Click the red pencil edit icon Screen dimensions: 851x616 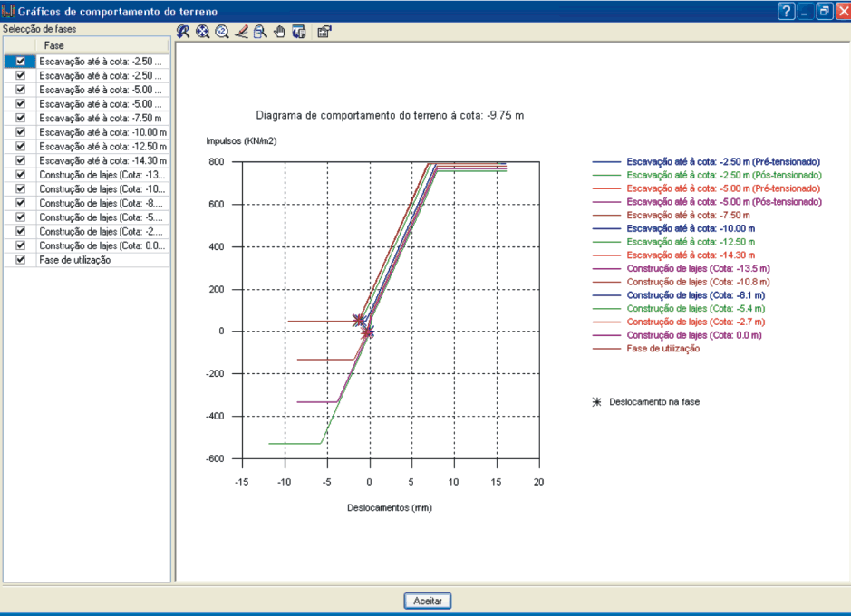click(x=241, y=32)
